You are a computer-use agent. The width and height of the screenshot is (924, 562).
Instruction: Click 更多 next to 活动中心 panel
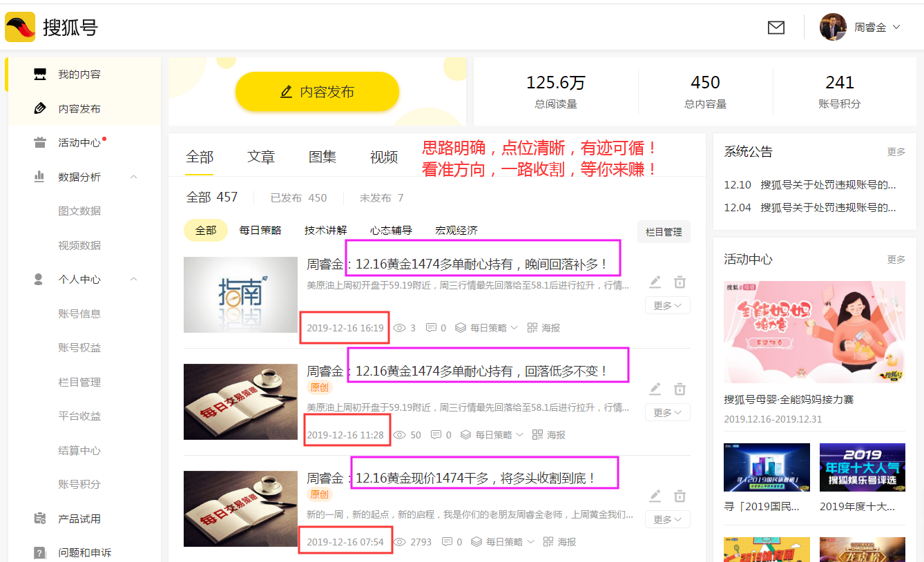pos(896,260)
